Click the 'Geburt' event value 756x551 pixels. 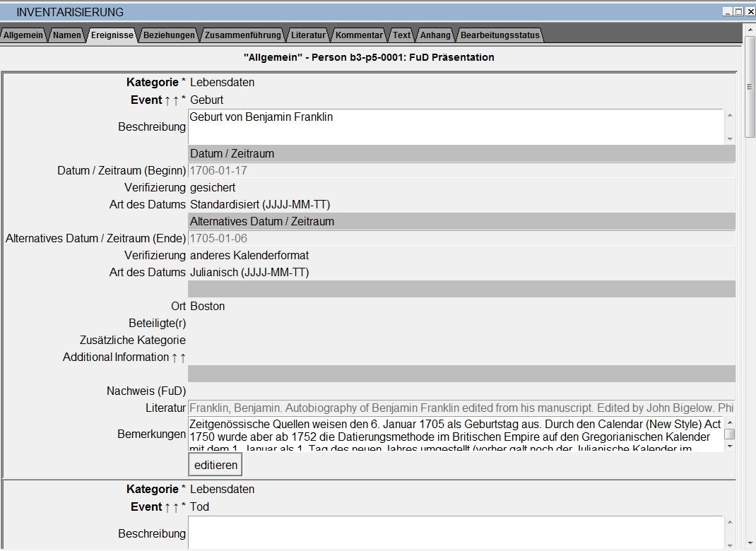[x=207, y=100]
